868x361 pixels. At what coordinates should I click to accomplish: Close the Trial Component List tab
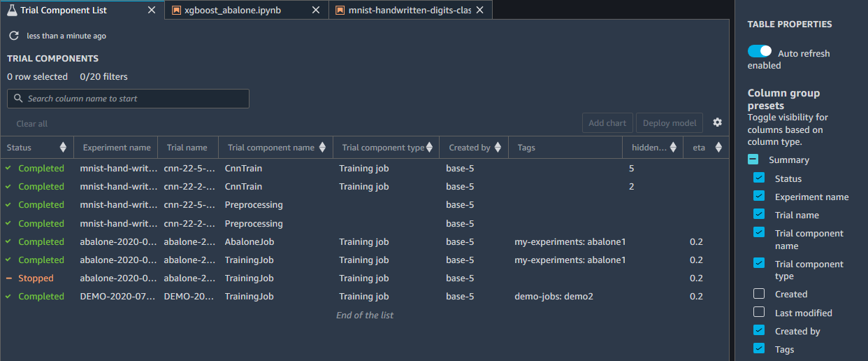153,10
